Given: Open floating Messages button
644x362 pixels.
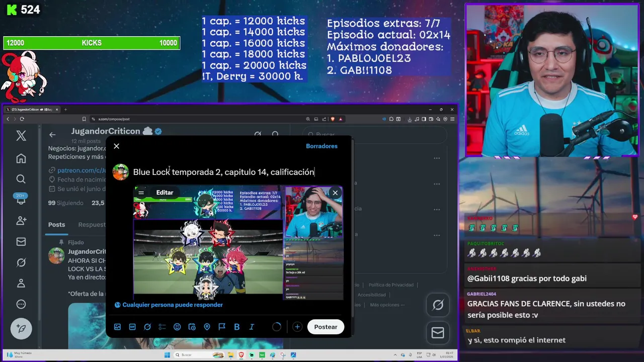Looking at the screenshot, I should tap(438, 333).
